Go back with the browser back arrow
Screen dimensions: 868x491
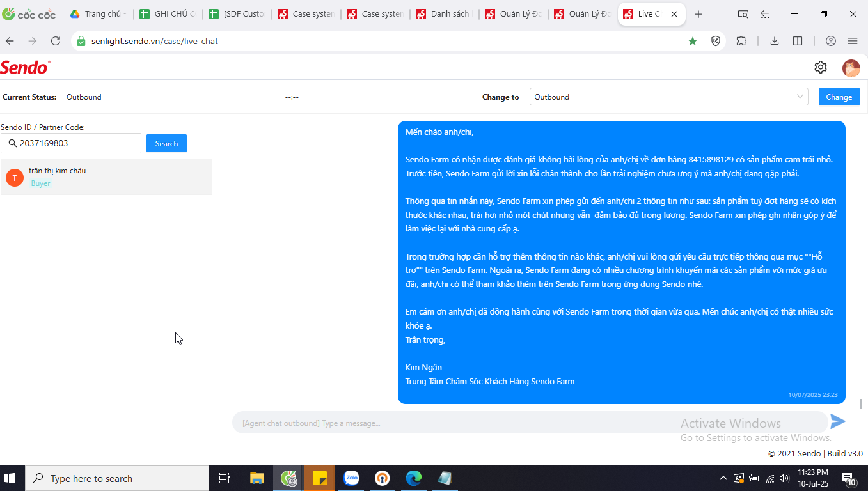tap(10, 41)
